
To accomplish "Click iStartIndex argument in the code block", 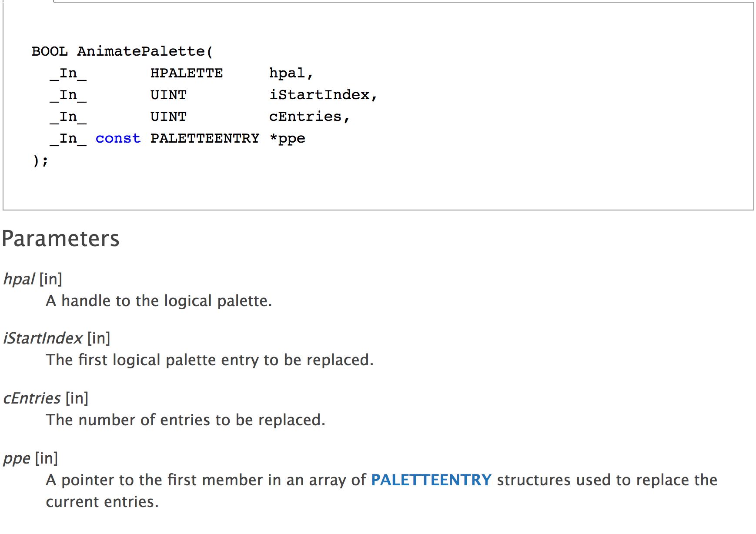I will click(x=319, y=95).
